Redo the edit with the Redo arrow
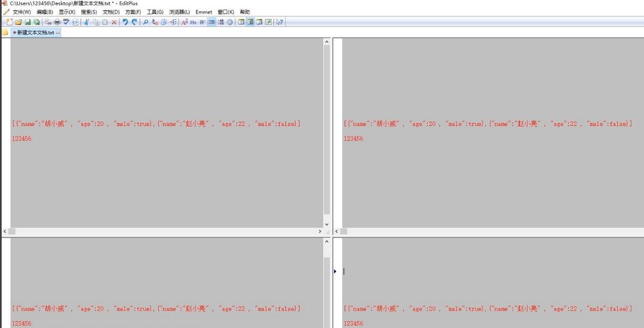Screen dimensions: 644x328 pos(134,22)
